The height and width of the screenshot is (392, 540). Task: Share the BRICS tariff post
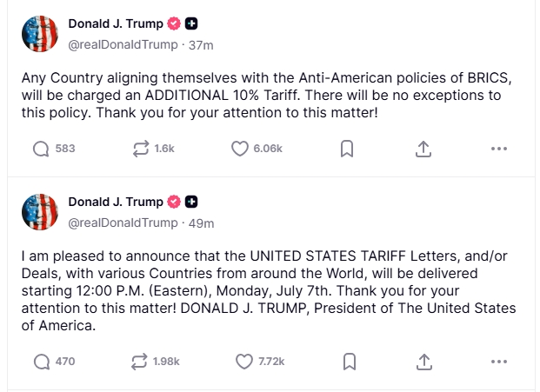coord(423,149)
